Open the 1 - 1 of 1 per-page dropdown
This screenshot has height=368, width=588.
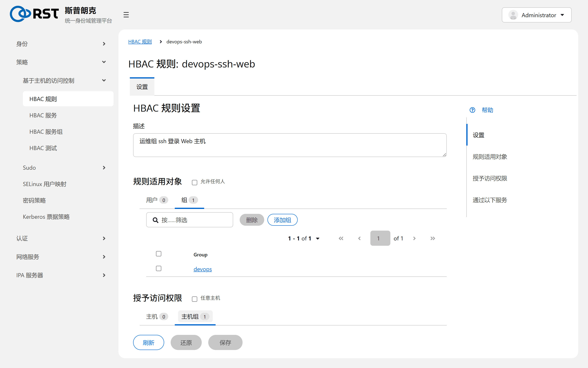(x=304, y=238)
